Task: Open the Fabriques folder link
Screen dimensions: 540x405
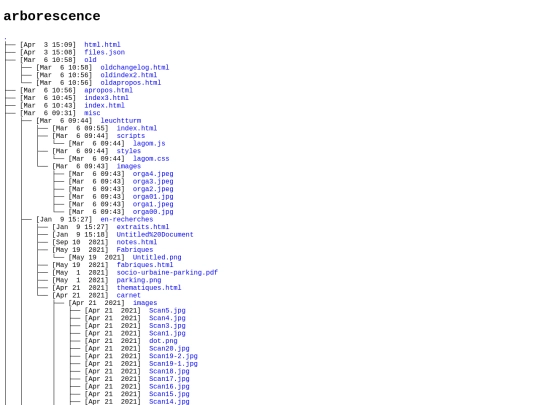Action: click(135, 250)
